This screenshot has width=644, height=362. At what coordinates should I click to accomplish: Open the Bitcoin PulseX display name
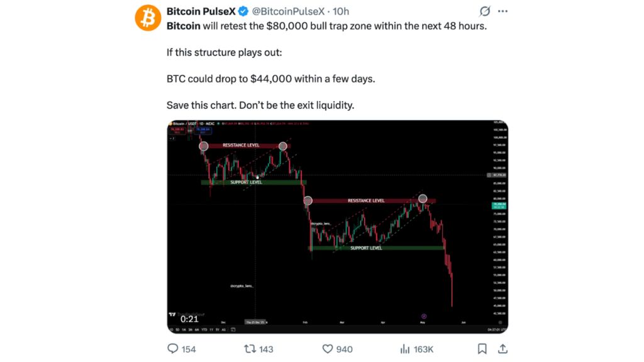(x=201, y=11)
